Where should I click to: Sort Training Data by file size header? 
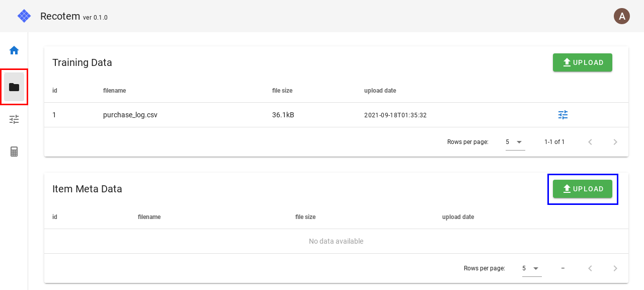[282, 91]
